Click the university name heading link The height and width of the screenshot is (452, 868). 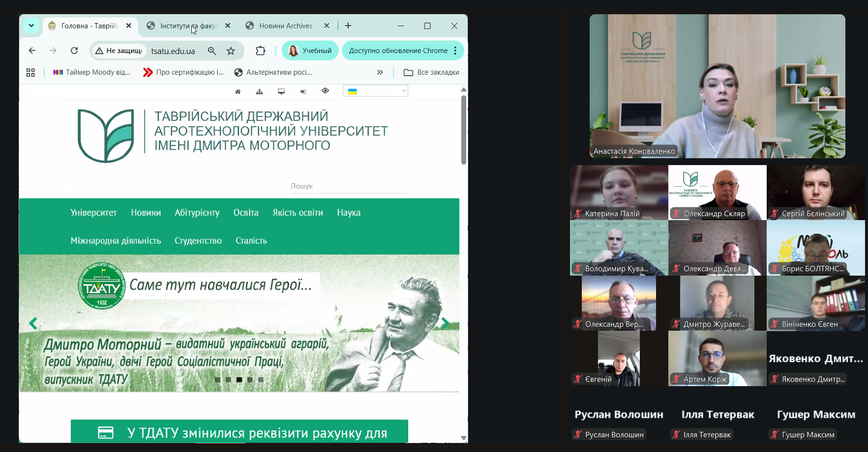click(271, 131)
